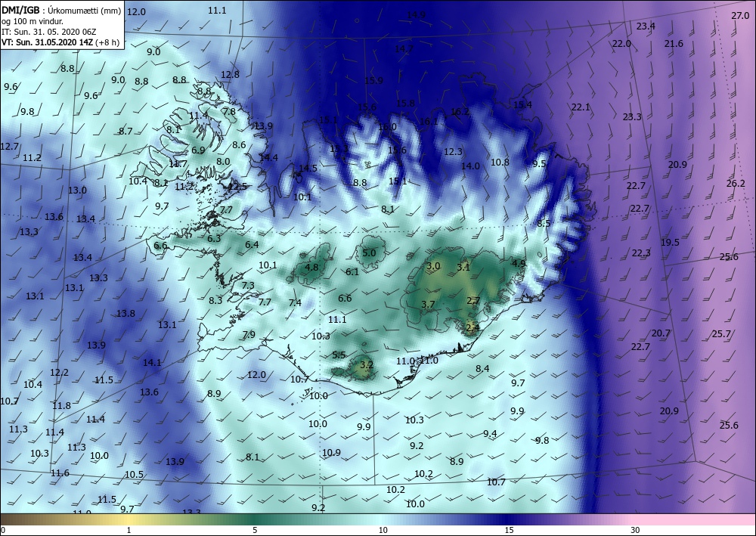Click the map value 14.9

coord(416,15)
